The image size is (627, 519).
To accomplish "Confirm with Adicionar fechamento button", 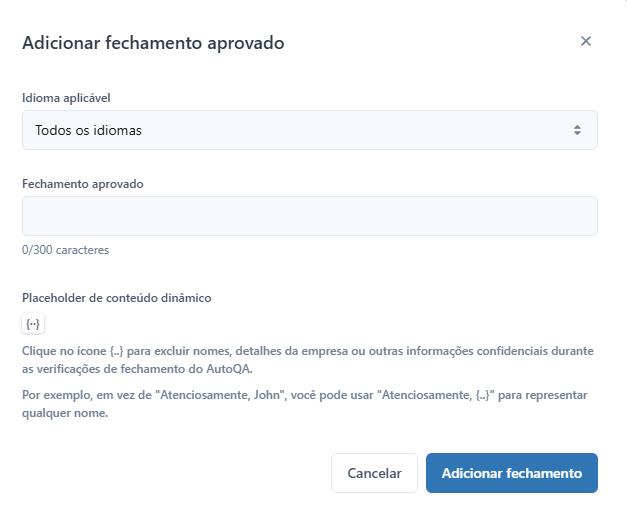I will click(x=511, y=473).
